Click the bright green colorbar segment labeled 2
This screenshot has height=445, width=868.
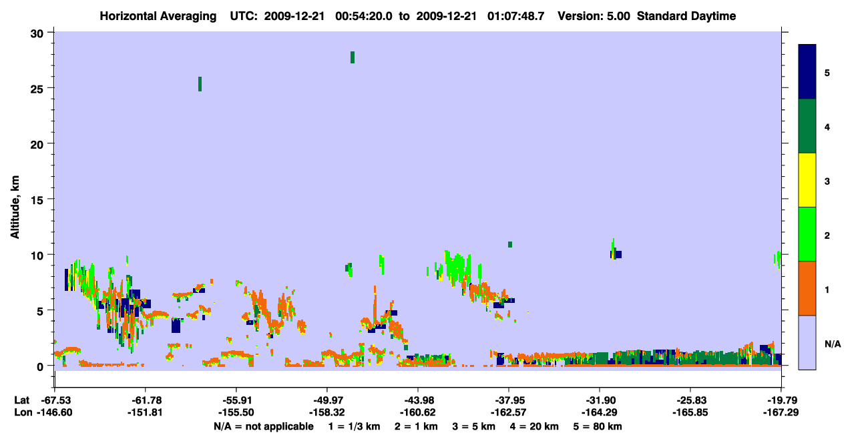[x=807, y=234]
